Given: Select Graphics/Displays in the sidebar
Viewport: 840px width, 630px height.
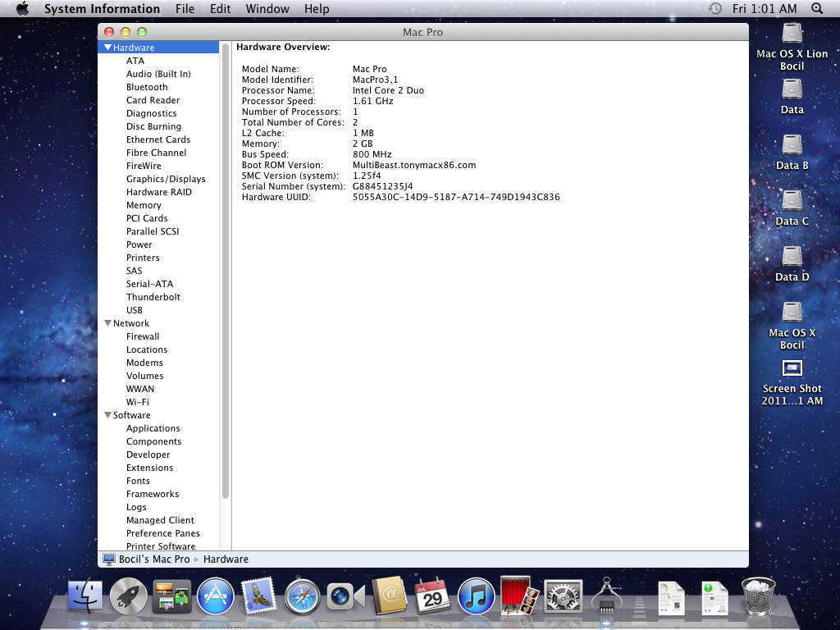Looking at the screenshot, I should point(166,178).
